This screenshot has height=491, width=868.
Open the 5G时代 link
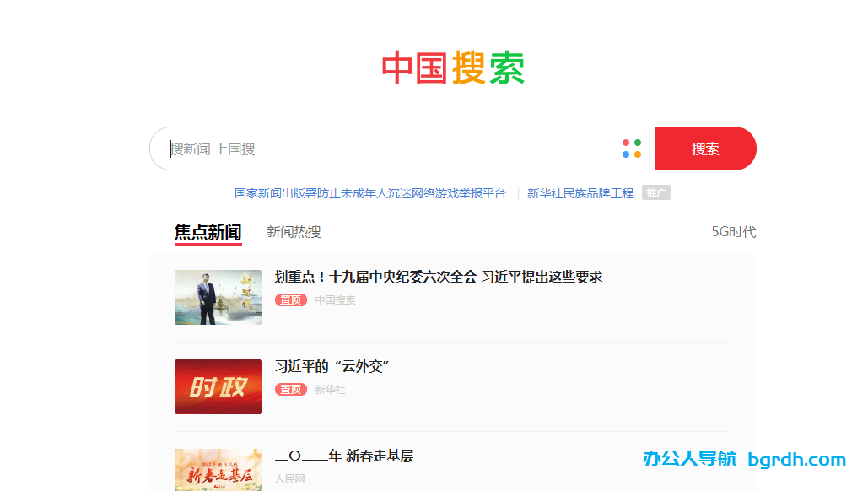coord(734,232)
